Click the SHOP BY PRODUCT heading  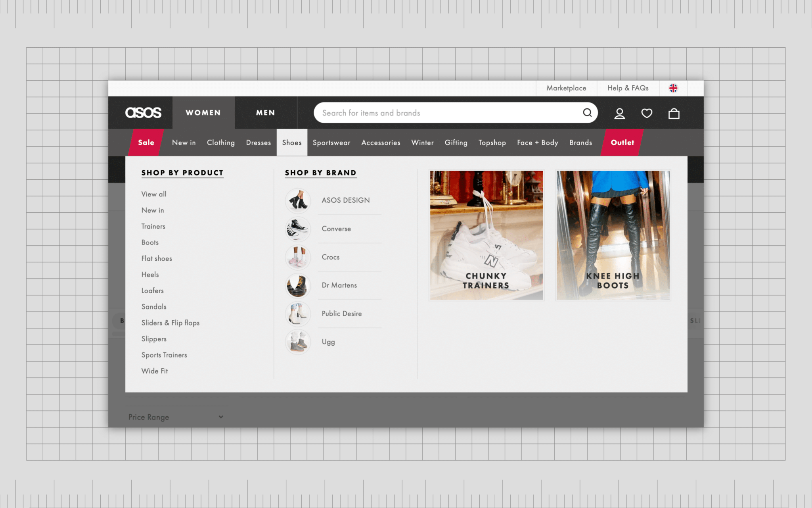(x=182, y=173)
